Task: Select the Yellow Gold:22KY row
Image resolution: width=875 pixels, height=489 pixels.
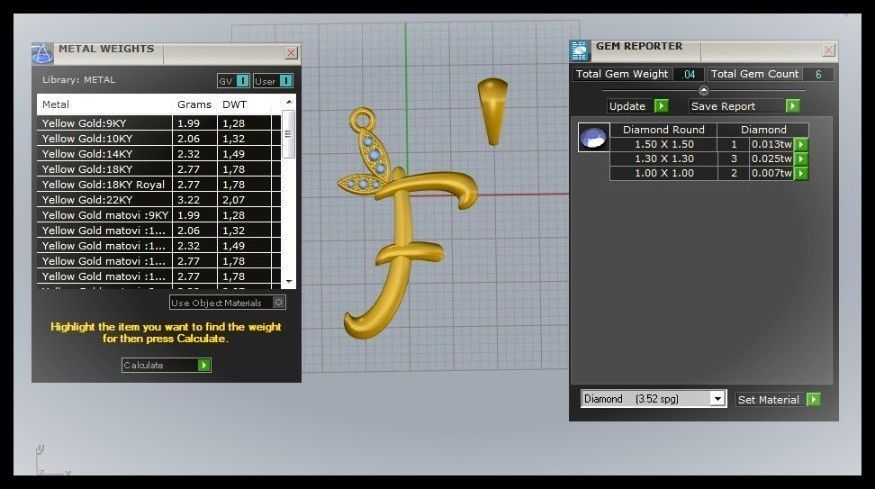Action: click(x=159, y=200)
